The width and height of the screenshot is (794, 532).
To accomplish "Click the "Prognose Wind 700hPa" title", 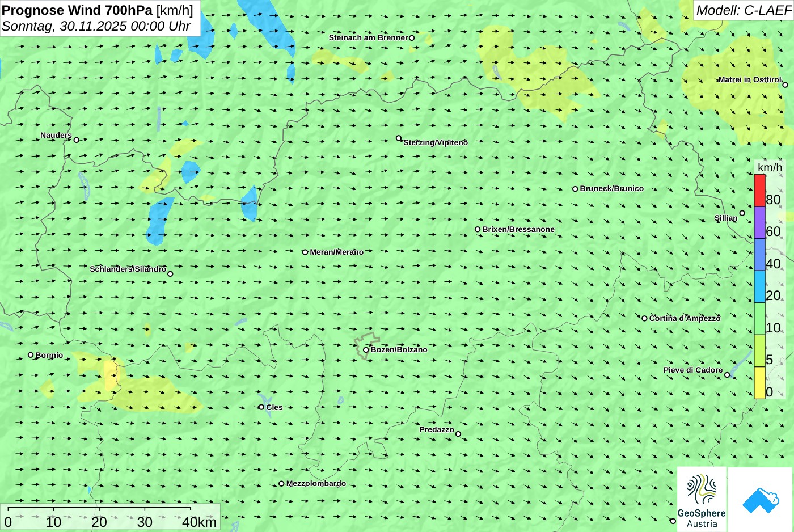I will [x=77, y=10].
